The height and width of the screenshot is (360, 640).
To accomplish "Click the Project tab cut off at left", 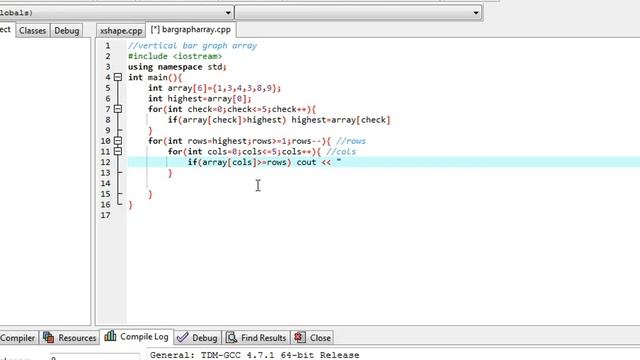I will coord(6,30).
